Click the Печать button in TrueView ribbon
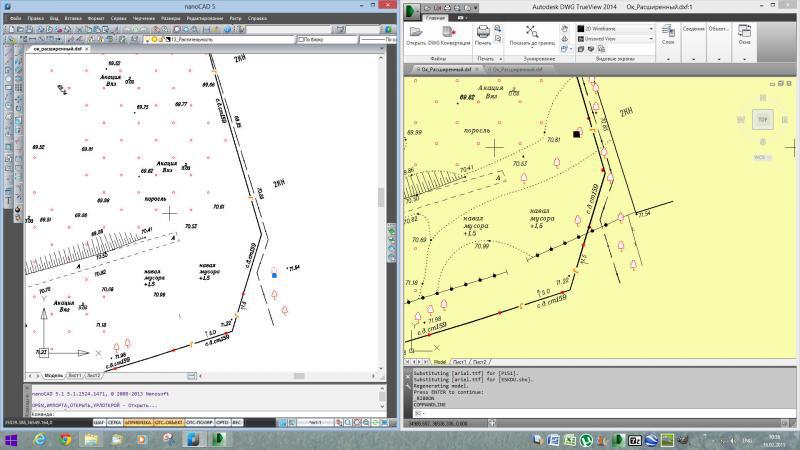Viewport: 800px width, 450px height. click(x=483, y=36)
